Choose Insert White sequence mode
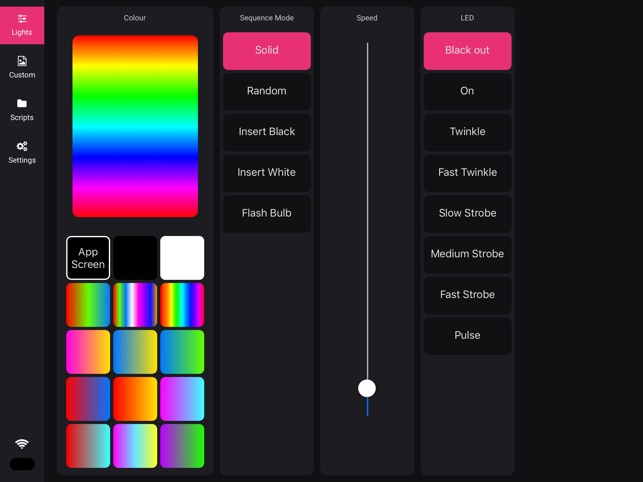The image size is (643, 482). tap(267, 173)
